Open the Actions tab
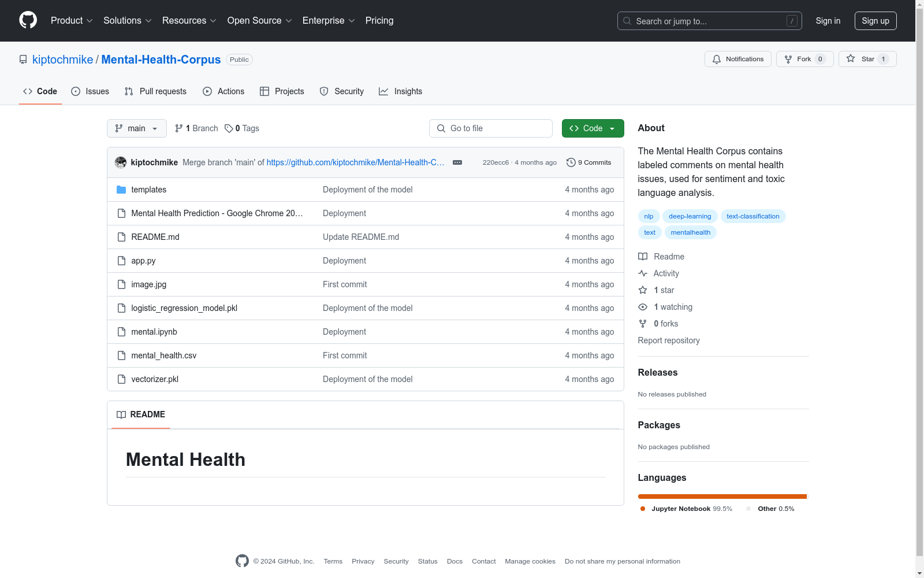Screen dimensions: 924x578 (223, 91)
